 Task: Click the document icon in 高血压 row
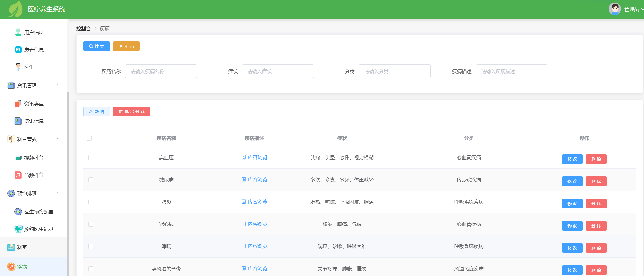[244, 157]
